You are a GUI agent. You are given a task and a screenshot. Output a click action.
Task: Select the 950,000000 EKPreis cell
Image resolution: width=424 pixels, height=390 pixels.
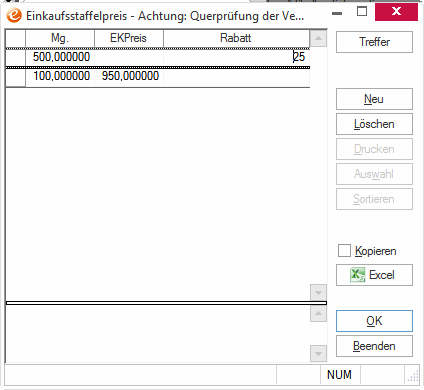(x=129, y=76)
